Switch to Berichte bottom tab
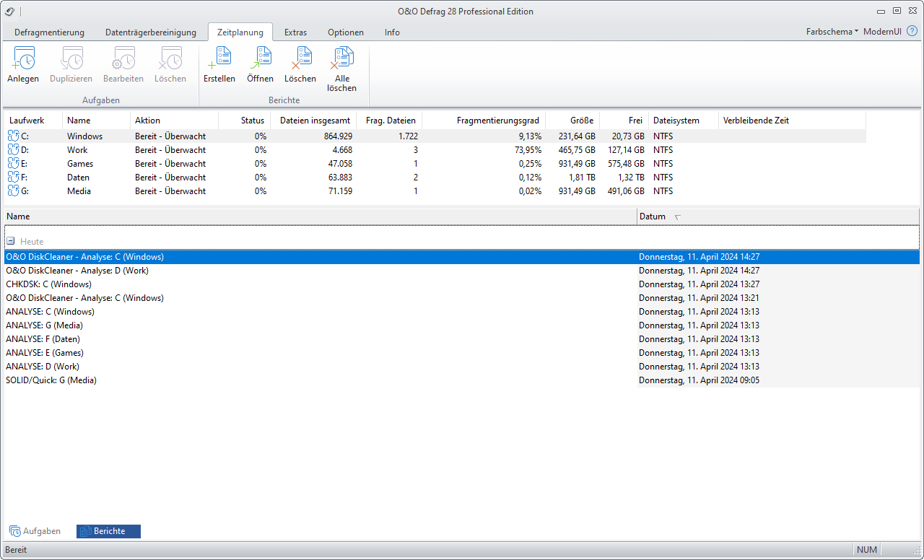 click(108, 531)
